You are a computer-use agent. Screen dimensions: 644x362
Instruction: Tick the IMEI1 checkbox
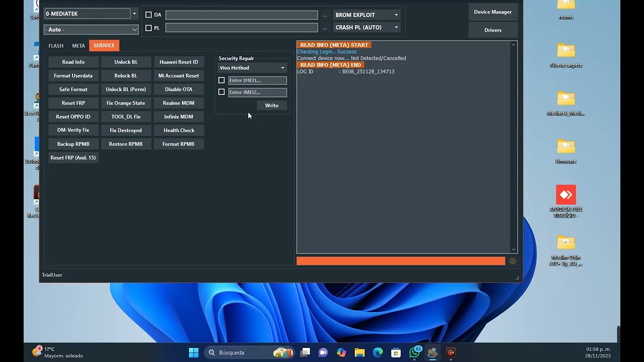coord(221,80)
